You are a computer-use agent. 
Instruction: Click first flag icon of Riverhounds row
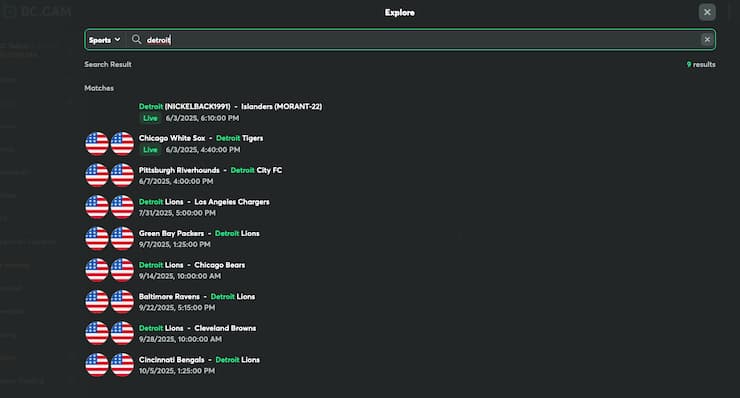coord(97,175)
